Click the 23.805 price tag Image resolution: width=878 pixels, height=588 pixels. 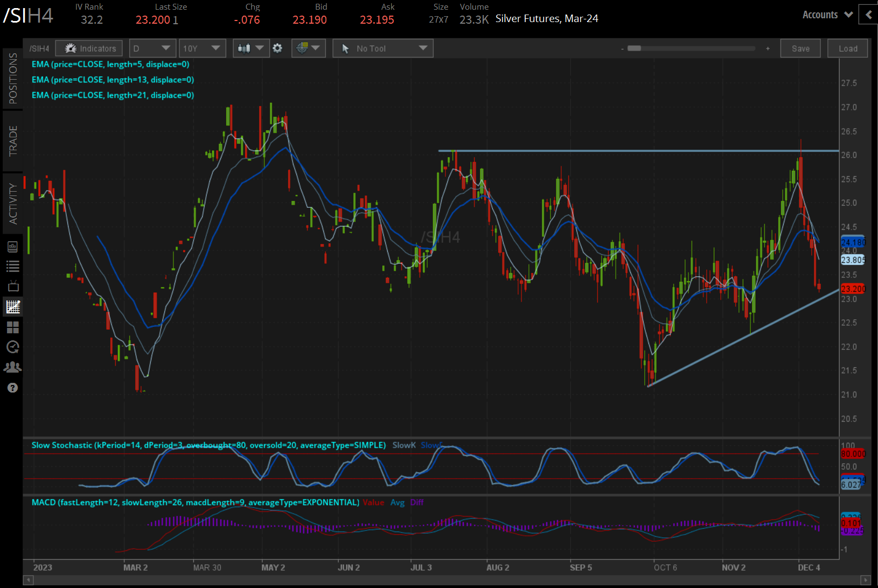coord(853,260)
